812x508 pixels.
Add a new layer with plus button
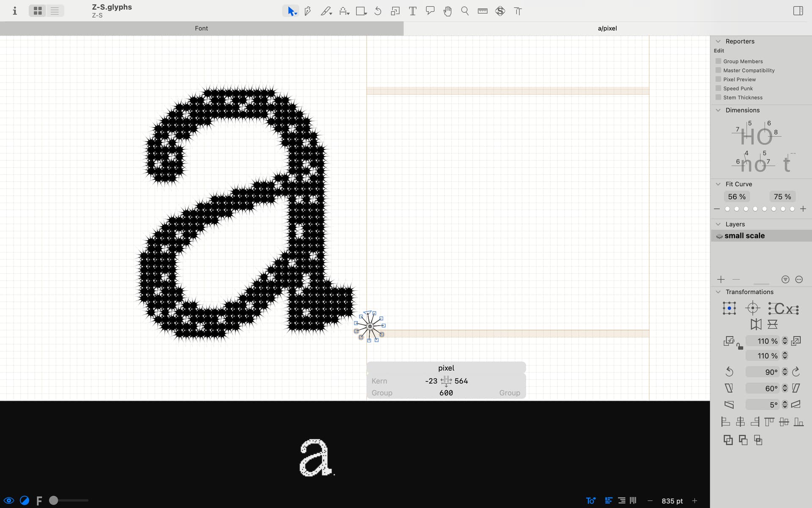coord(721,279)
